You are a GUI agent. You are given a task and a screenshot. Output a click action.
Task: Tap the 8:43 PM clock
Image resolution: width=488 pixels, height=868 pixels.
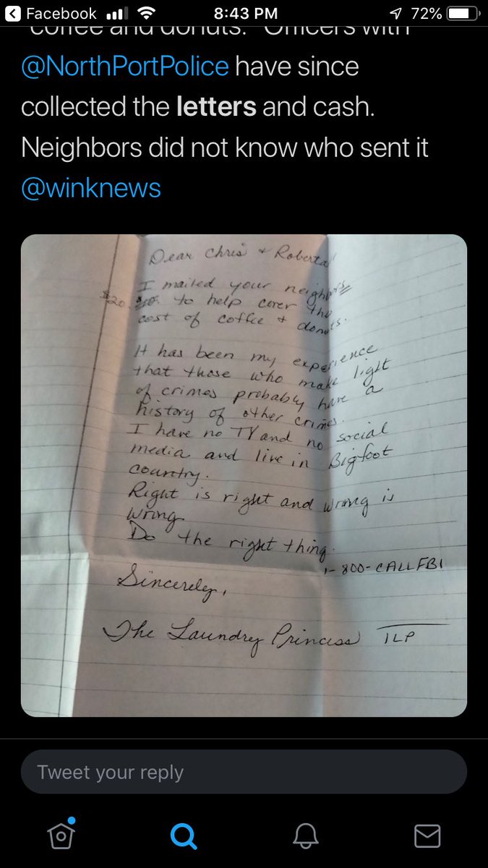tap(244, 14)
